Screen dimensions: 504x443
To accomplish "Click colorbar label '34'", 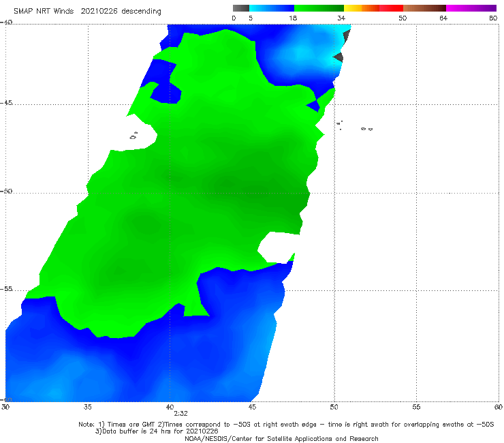I will coord(341,18).
